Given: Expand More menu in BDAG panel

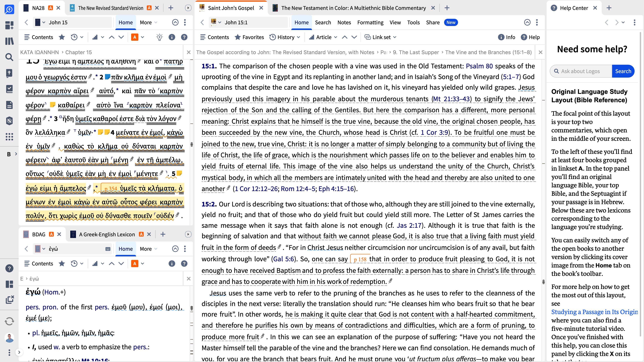Looking at the screenshot, I should pyautogui.click(x=149, y=249).
